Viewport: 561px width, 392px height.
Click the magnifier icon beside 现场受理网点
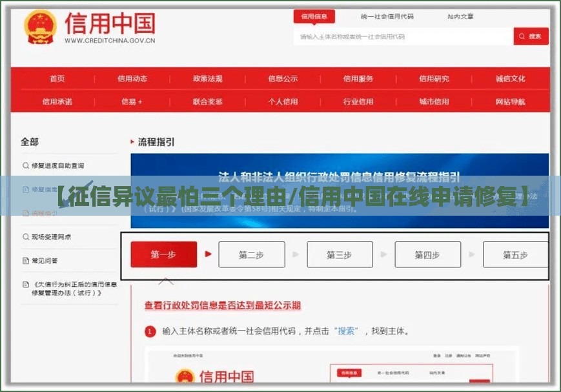(26, 236)
